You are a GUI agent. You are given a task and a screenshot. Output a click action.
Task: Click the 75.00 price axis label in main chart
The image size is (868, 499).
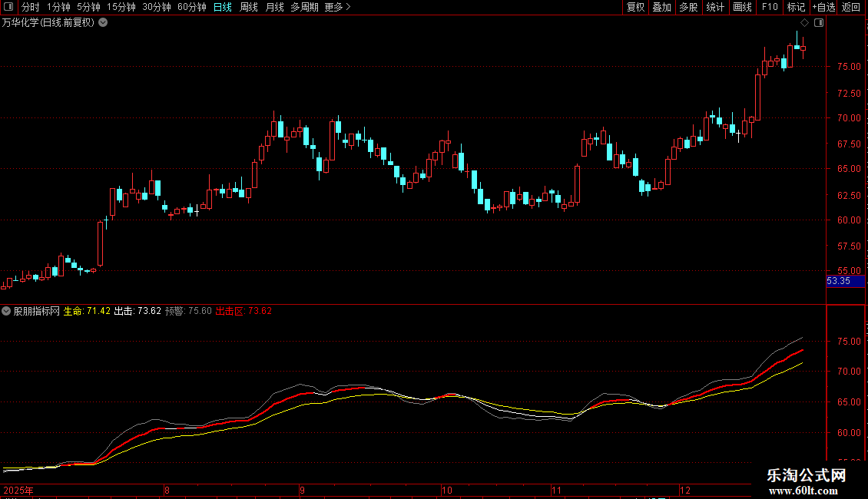click(849, 66)
